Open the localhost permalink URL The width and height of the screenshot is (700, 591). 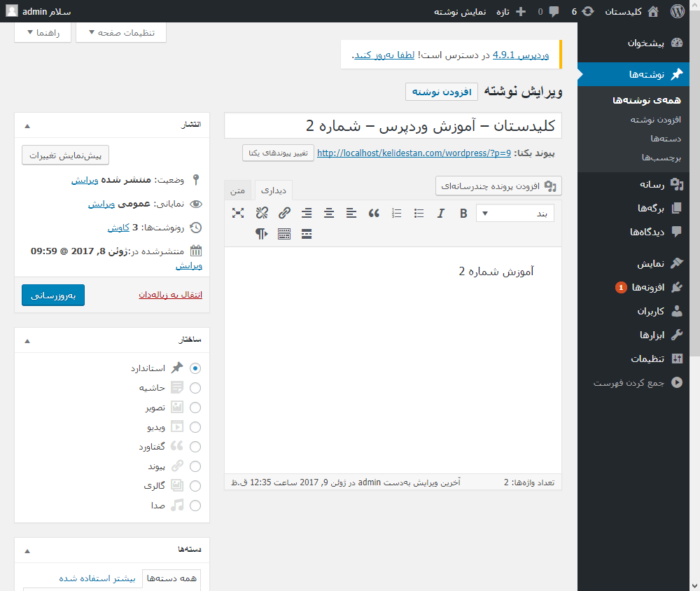414,153
